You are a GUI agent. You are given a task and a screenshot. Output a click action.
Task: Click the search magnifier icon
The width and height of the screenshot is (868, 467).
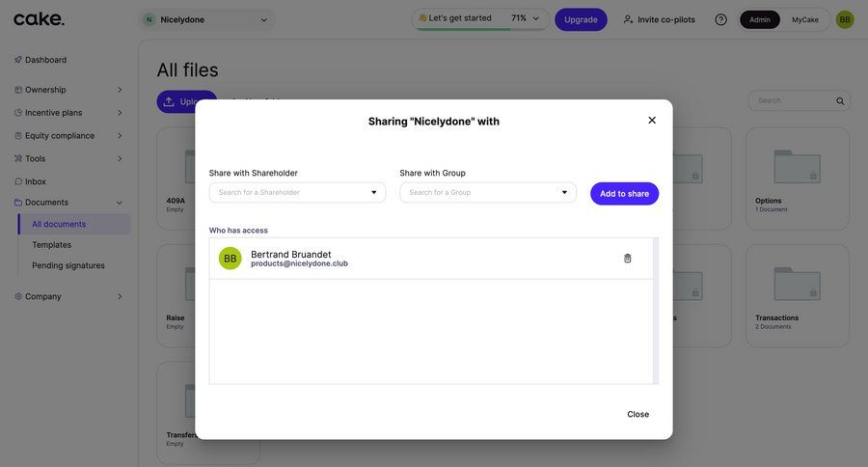coord(840,101)
